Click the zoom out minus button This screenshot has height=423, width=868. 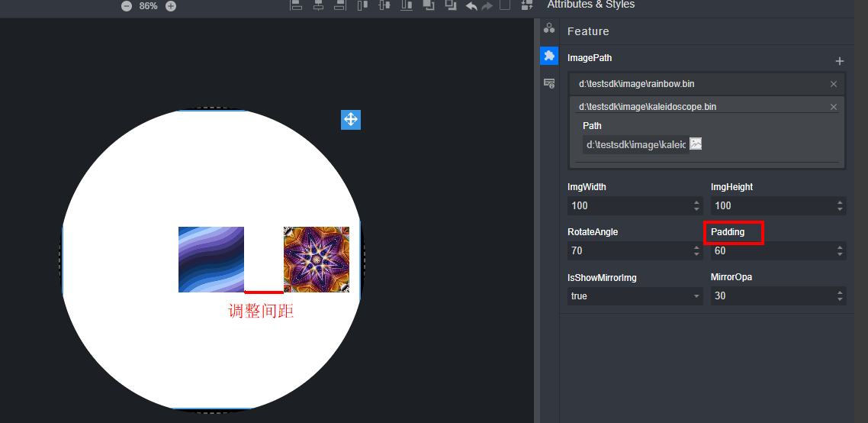[x=127, y=6]
